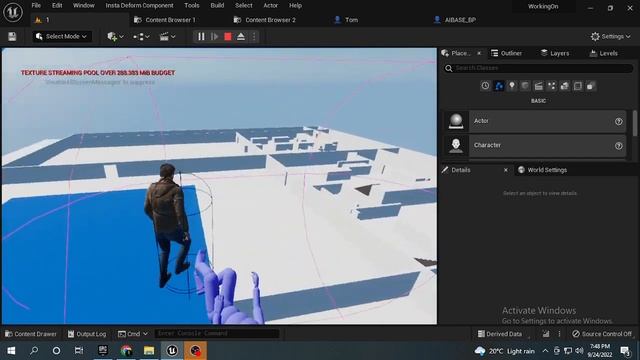Advance the simulation by one frame

214,37
